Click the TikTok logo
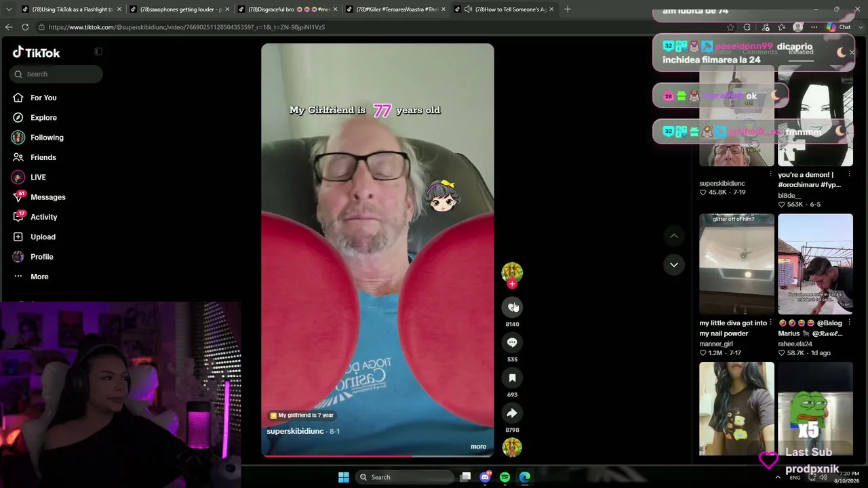Viewport: 868px width, 488px height. tap(37, 52)
